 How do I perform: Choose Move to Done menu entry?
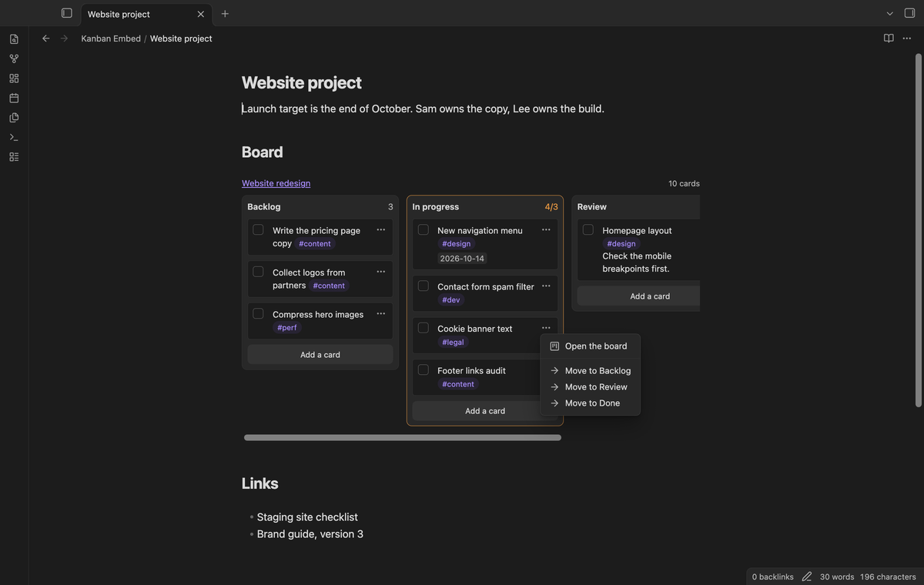(x=590, y=403)
